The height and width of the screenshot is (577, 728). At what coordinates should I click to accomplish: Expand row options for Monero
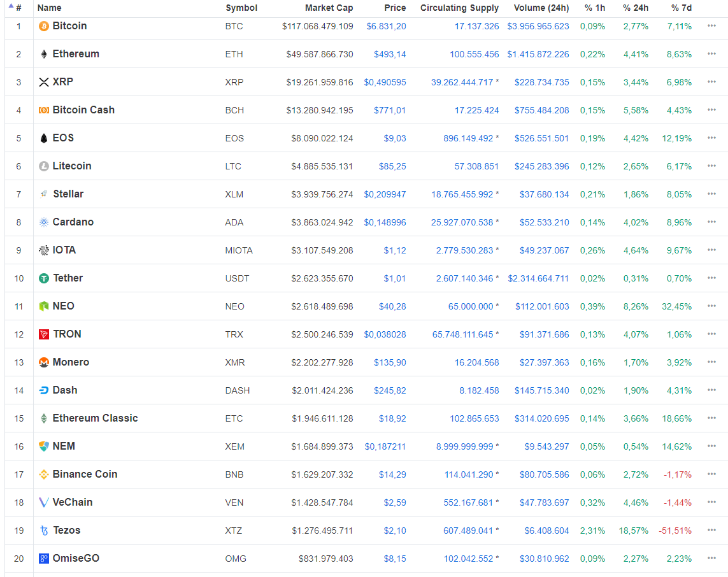[711, 362]
